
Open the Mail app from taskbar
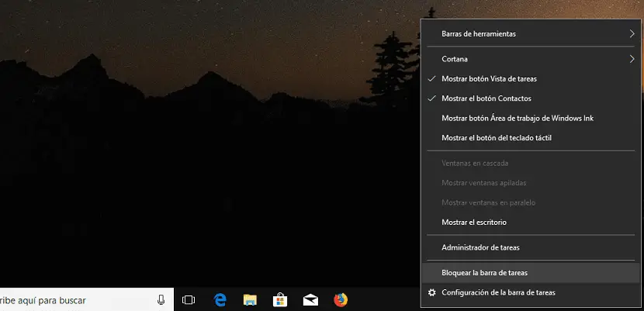[310, 300]
